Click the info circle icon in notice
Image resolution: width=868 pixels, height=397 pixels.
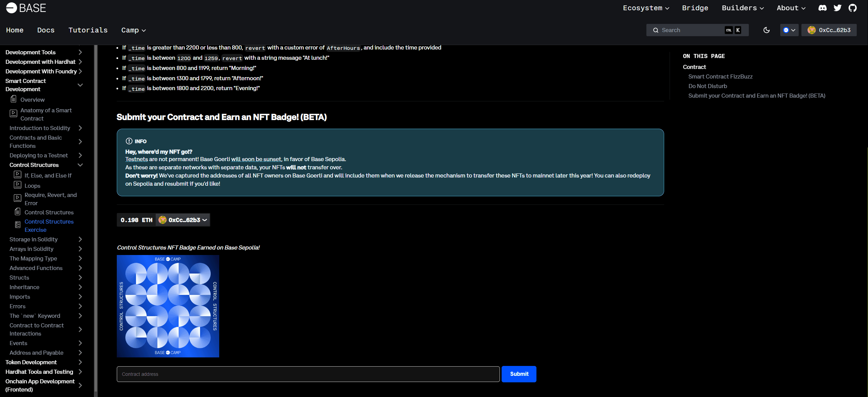129,141
